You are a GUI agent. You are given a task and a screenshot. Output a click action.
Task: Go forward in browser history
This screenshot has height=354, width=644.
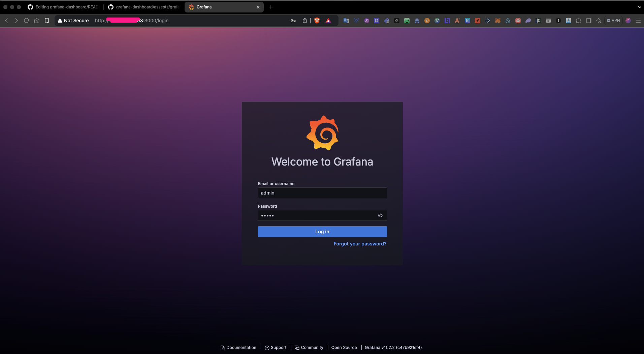[x=16, y=21]
